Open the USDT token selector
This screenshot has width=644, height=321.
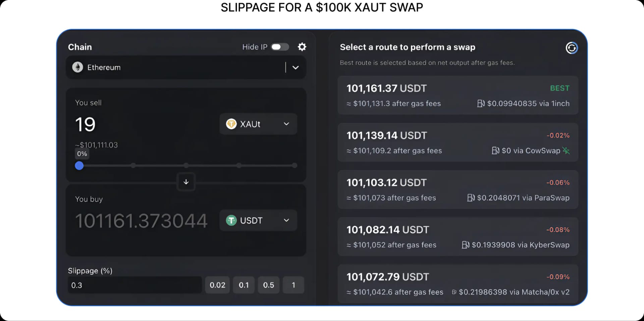pos(286,220)
